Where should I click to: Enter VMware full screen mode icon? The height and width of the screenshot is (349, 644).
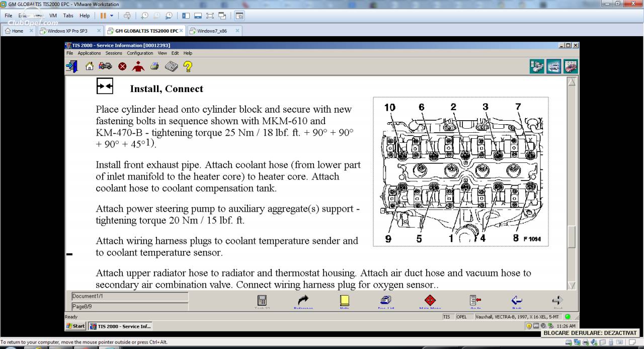(x=210, y=16)
